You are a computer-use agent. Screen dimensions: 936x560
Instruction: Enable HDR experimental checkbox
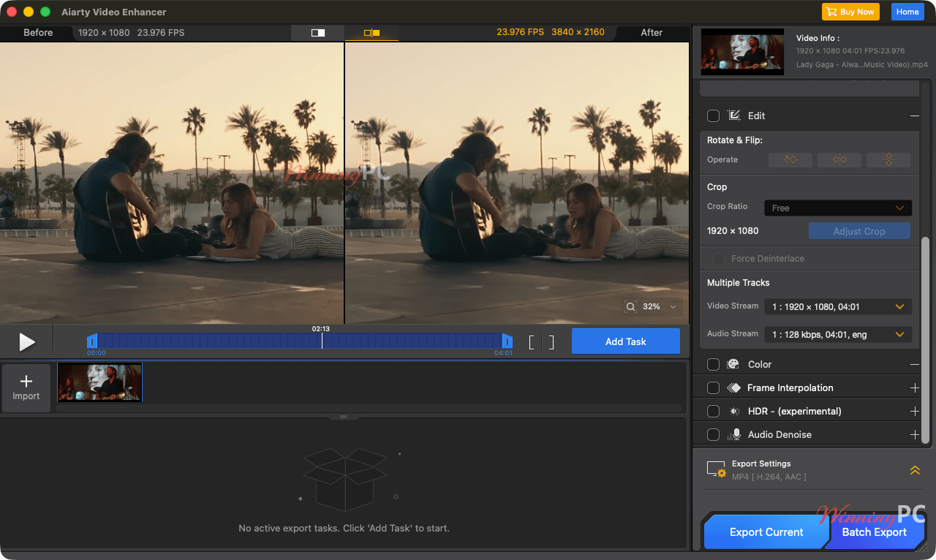click(714, 411)
